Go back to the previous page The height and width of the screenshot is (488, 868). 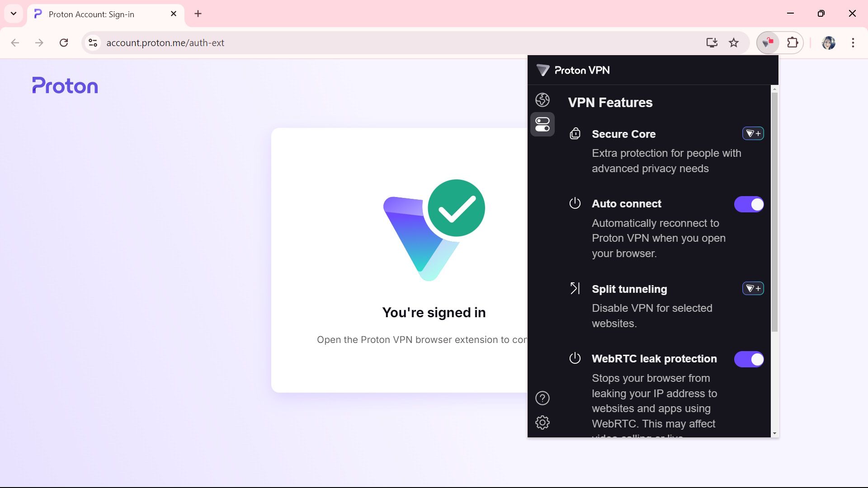coord(15,43)
